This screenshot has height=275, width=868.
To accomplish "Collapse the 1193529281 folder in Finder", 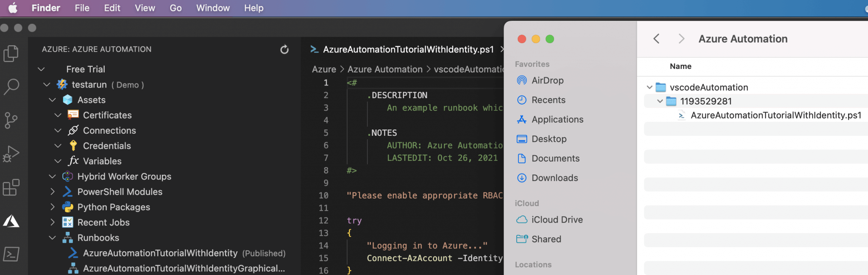I will [660, 101].
